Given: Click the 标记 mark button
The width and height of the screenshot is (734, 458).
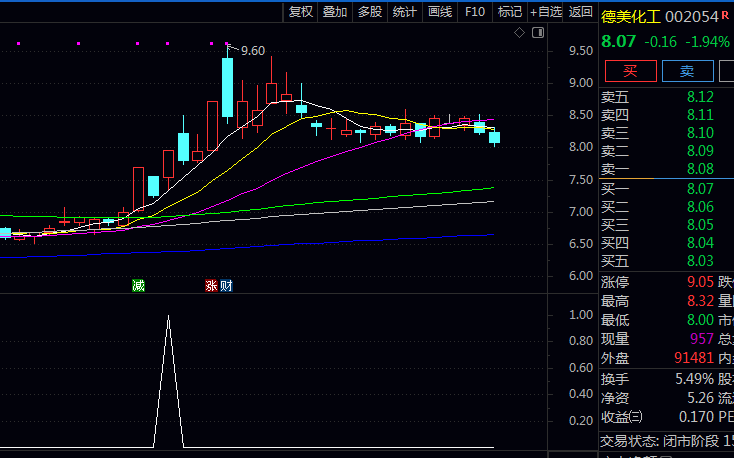Looking at the screenshot, I should [x=510, y=12].
